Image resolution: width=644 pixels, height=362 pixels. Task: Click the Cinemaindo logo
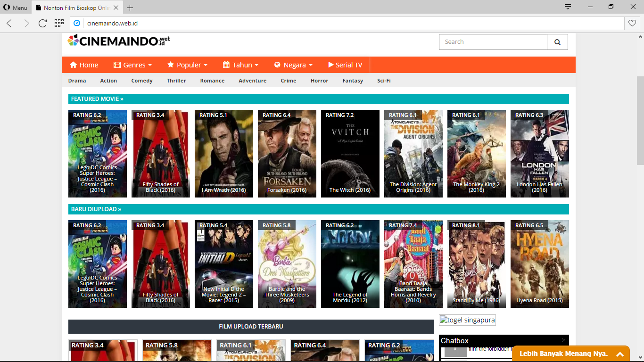118,41
